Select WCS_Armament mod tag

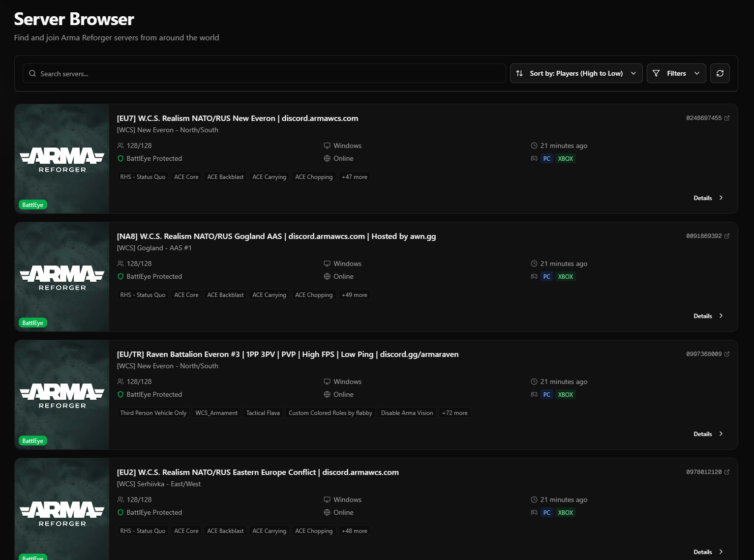pos(216,413)
